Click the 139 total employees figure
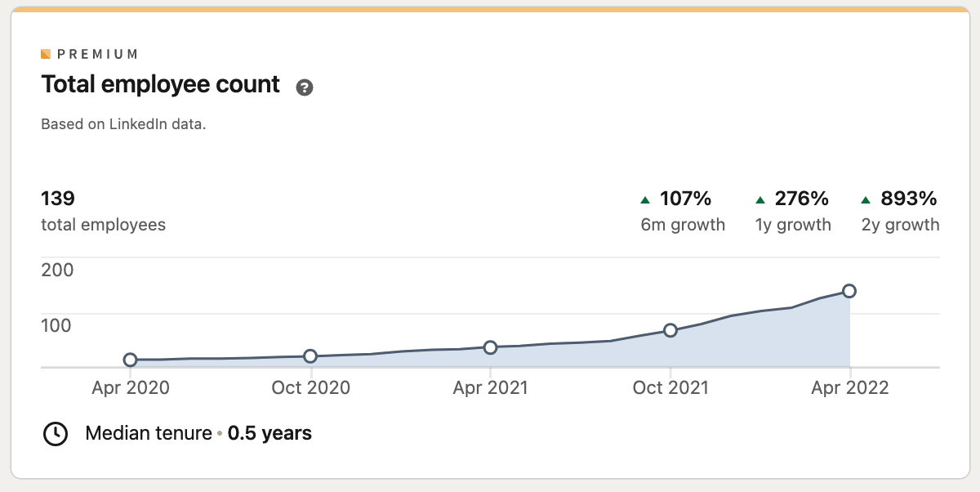The height and width of the screenshot is (492, 980). [58, 199]
